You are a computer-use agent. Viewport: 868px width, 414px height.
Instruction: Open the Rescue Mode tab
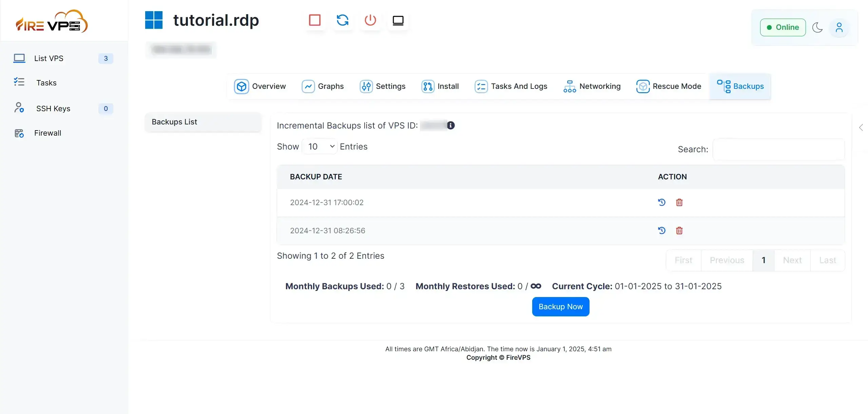click(669, 86)
